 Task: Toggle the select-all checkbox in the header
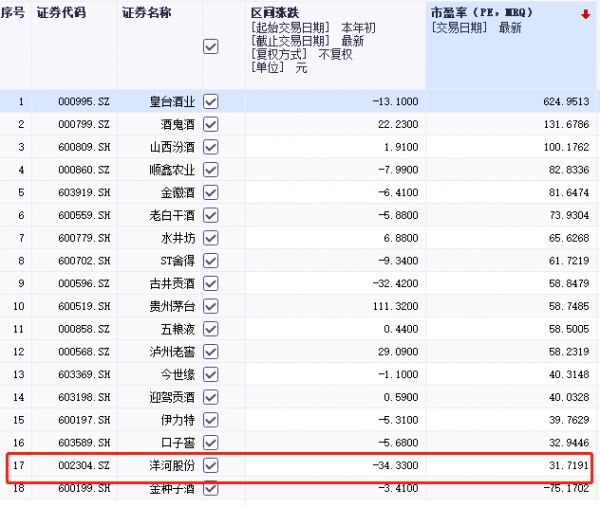210,47
